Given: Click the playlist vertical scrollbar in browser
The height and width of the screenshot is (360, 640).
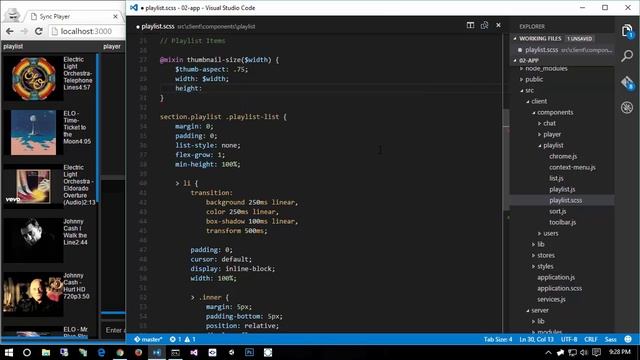Looking at the screenshot, I should [x=98, y=128].
